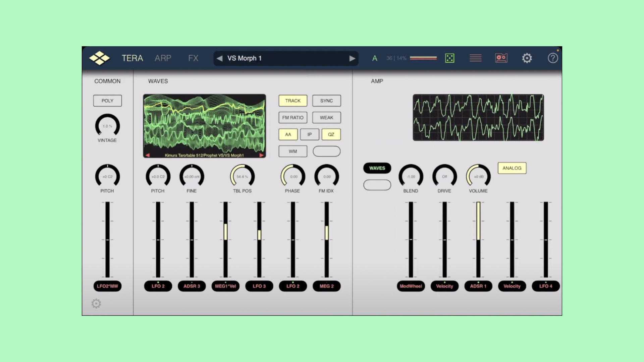Screen dimensions: 644x362
Task: Open the preset list lines icon
Action: pos(475,58)
